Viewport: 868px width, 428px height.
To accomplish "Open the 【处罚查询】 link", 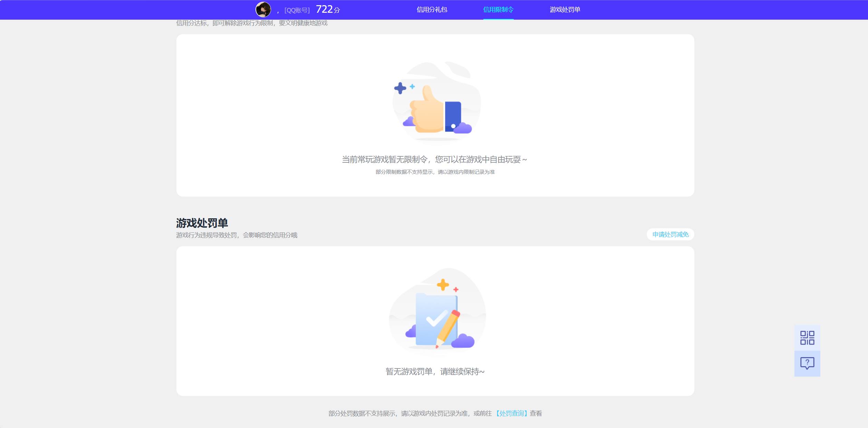I will 511,413.
